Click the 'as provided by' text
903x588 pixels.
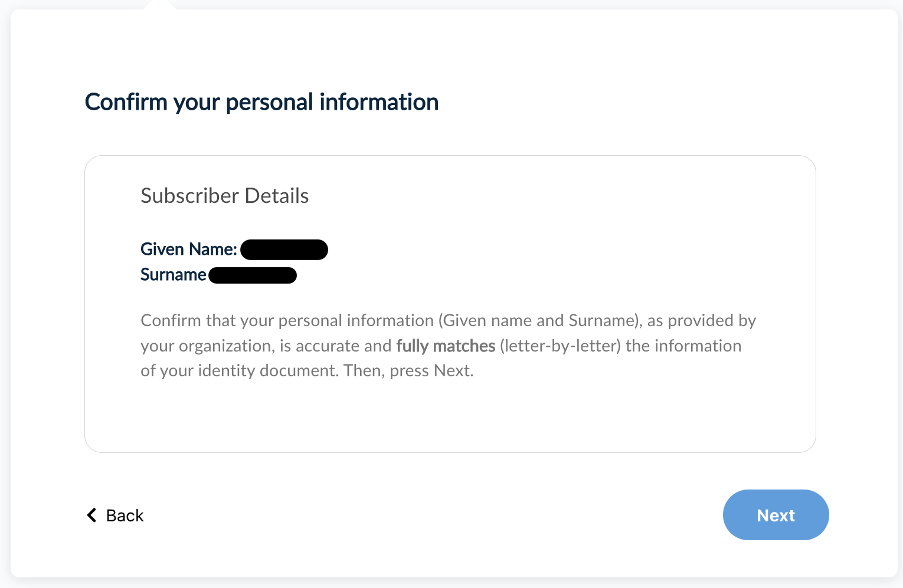[701, 321]
